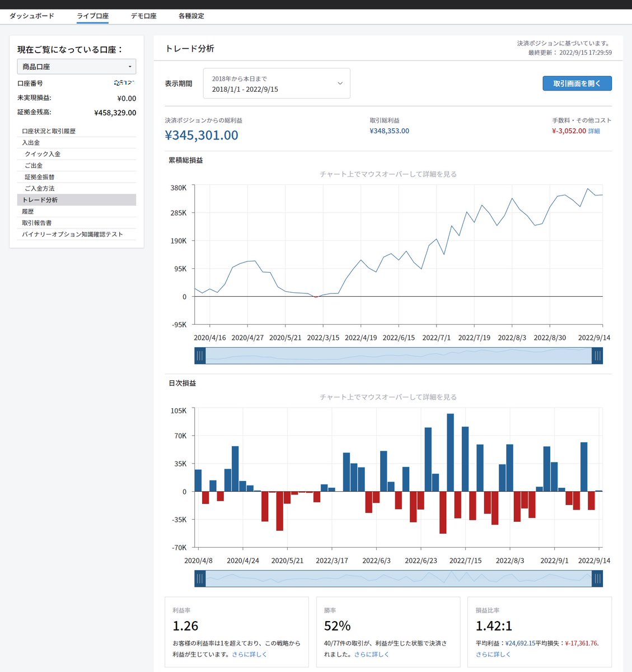
Task: Open the ダッシュボード tab
Action: click(32, 16)
